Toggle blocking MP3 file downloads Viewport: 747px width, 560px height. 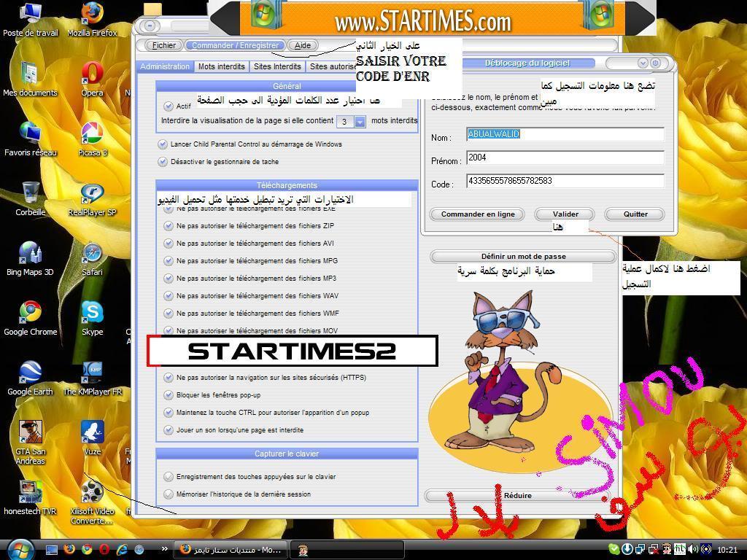[x=169, y=278]
